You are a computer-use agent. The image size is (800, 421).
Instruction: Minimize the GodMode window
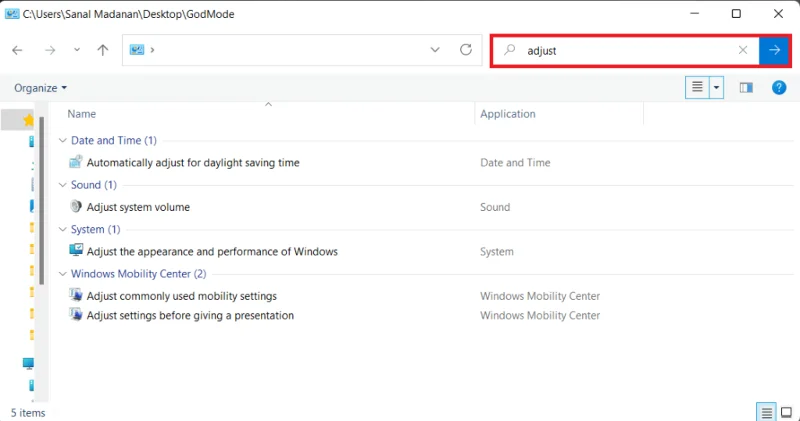(694, 14)
